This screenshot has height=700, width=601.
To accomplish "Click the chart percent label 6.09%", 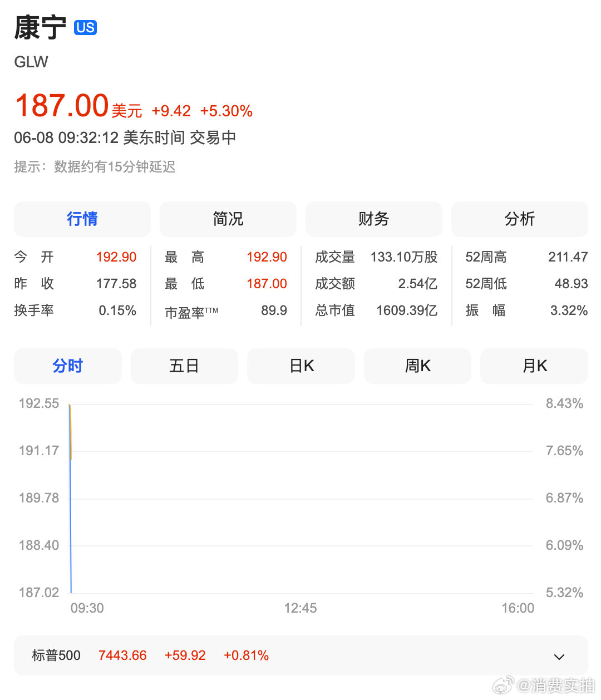I will (564, 545).
